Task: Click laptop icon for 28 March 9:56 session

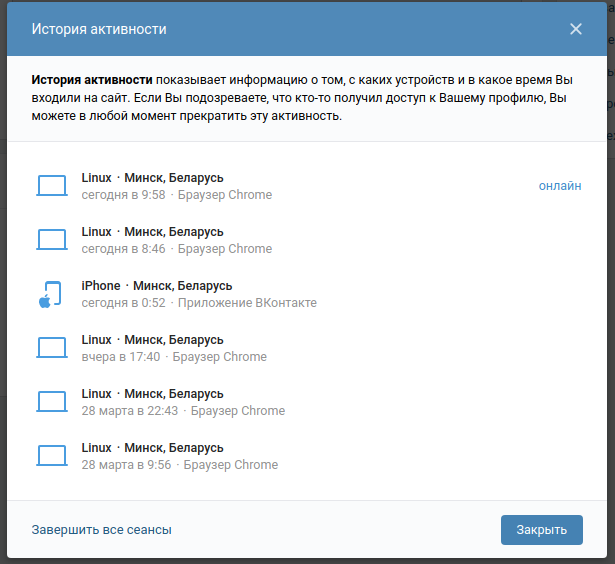Action: tap(51, 456)
